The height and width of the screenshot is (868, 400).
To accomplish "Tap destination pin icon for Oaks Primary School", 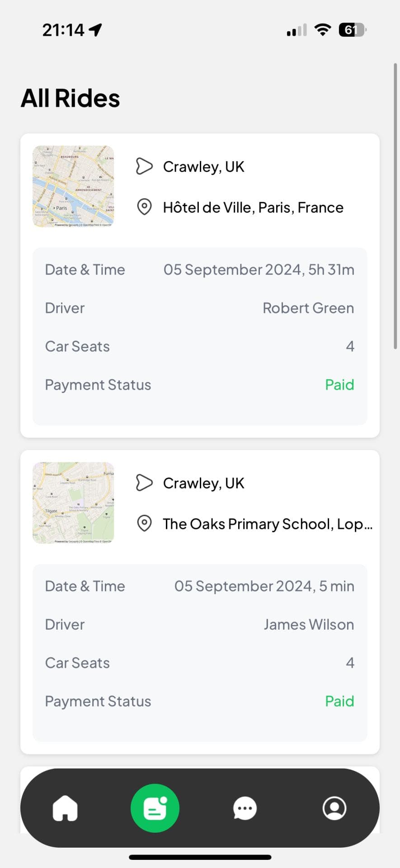I will click(144, 524).
